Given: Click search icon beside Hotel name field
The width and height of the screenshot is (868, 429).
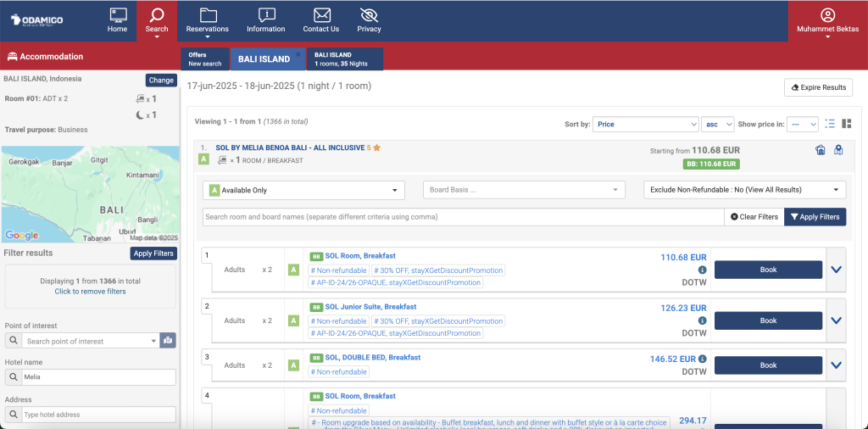Looking at the screenshot, I should 13,377.
